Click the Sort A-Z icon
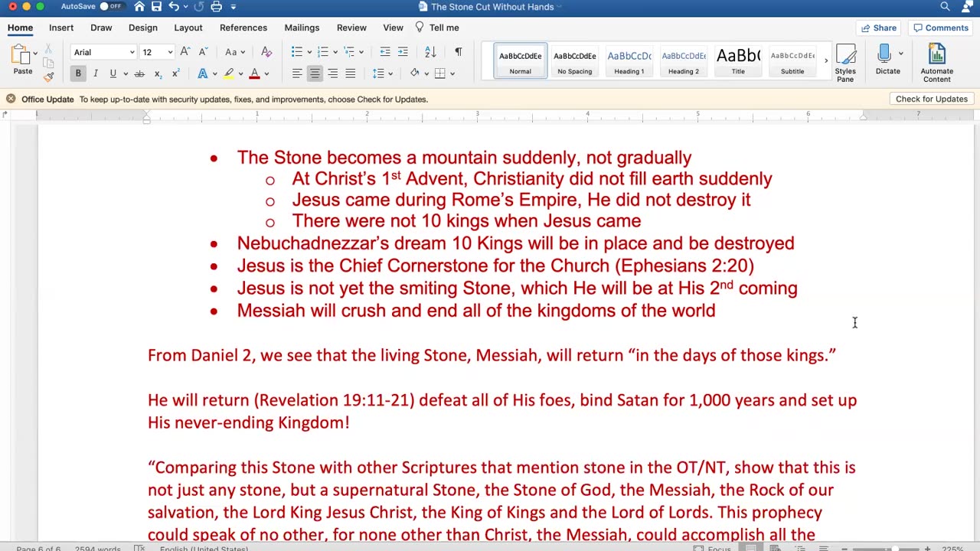 coord(430,52)
